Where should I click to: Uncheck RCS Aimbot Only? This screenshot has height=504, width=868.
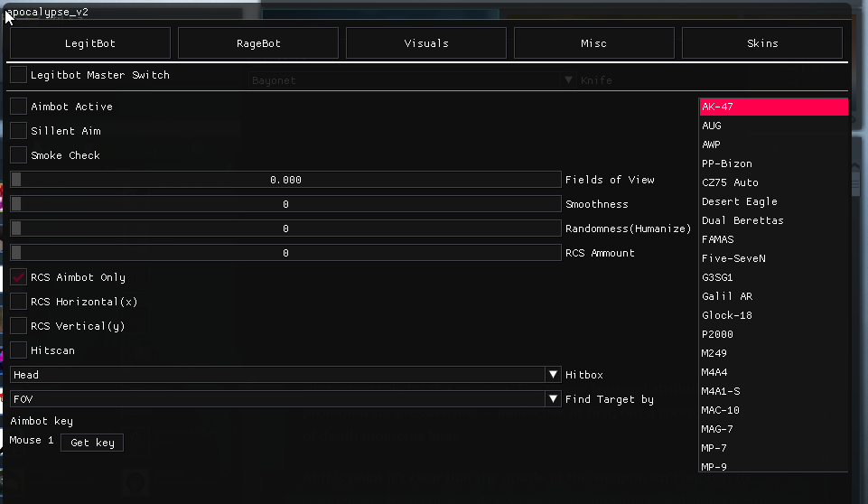[x=19, y=277]
